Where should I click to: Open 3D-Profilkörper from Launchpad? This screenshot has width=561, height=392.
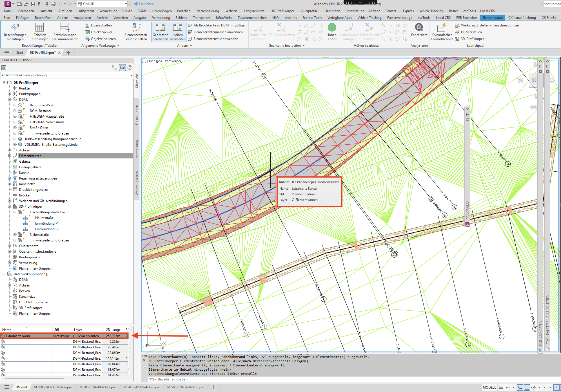coord(469,39)
